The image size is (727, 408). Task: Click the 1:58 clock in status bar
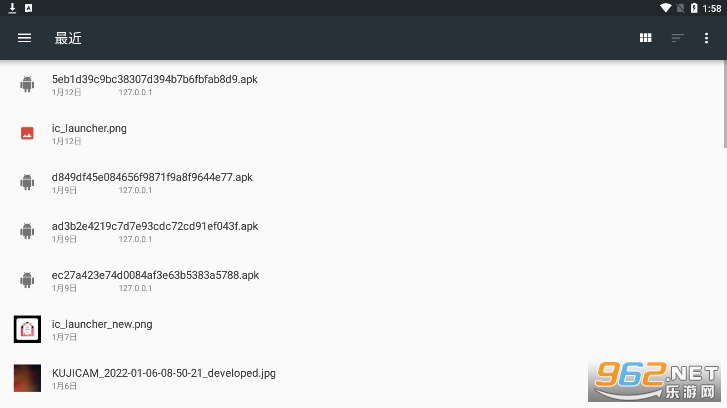[712, 8]
